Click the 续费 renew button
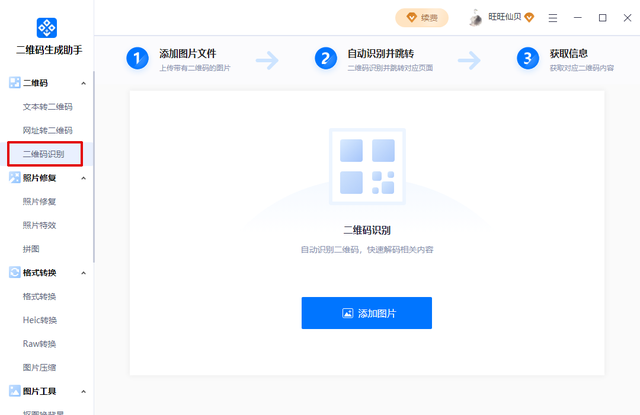 pyautogui.click(x=422, y=18)
